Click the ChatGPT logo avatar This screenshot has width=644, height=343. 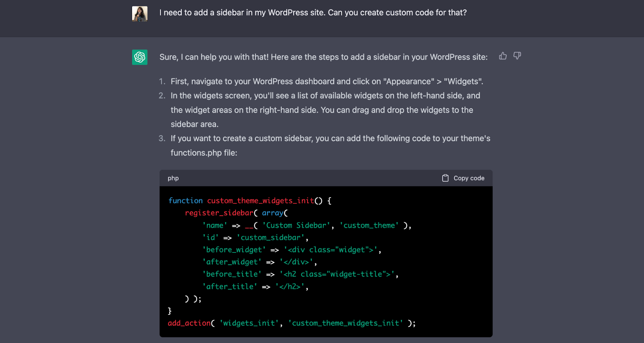pos(140,57)
